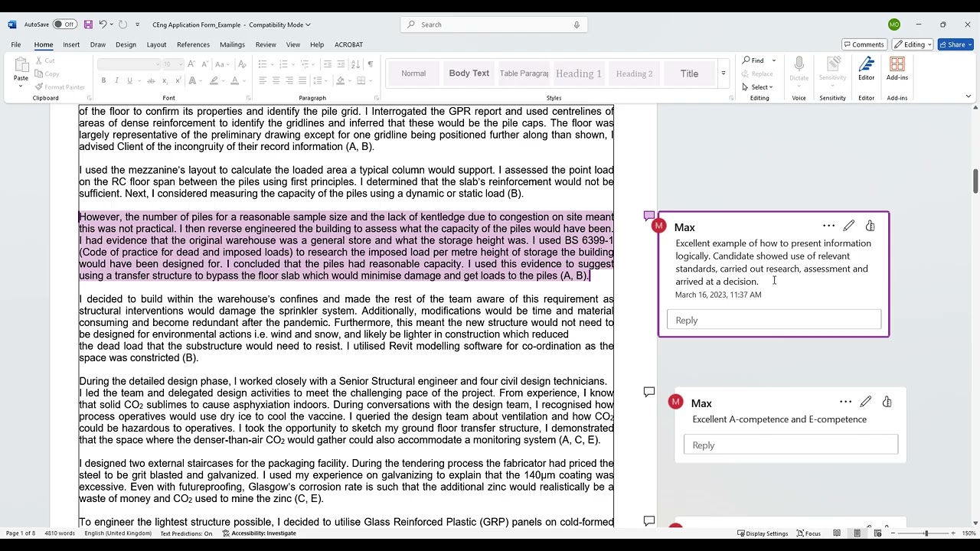Click the paragraph shading color swatch
This screenshot has height=551, width=980.
341,80
